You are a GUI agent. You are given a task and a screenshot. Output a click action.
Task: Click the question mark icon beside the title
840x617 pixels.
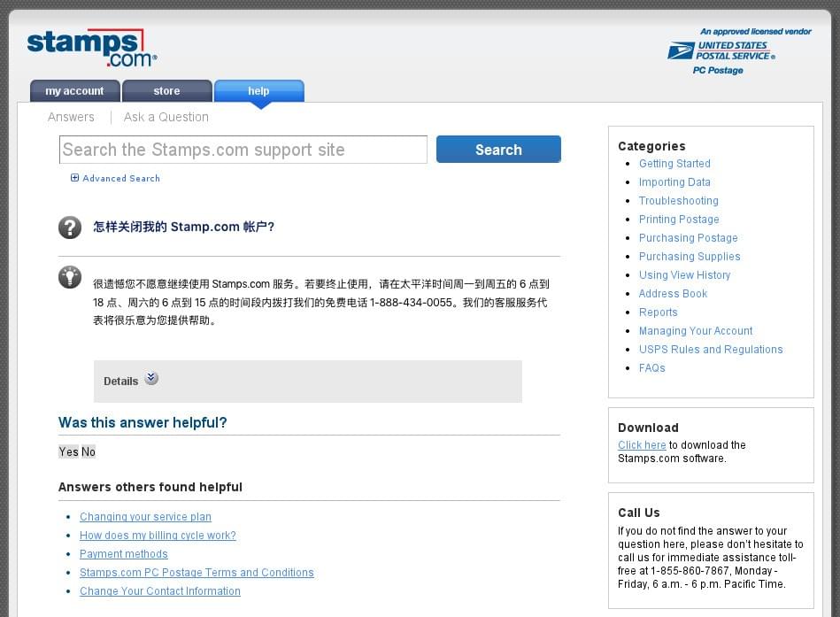[x=70, y=228]
